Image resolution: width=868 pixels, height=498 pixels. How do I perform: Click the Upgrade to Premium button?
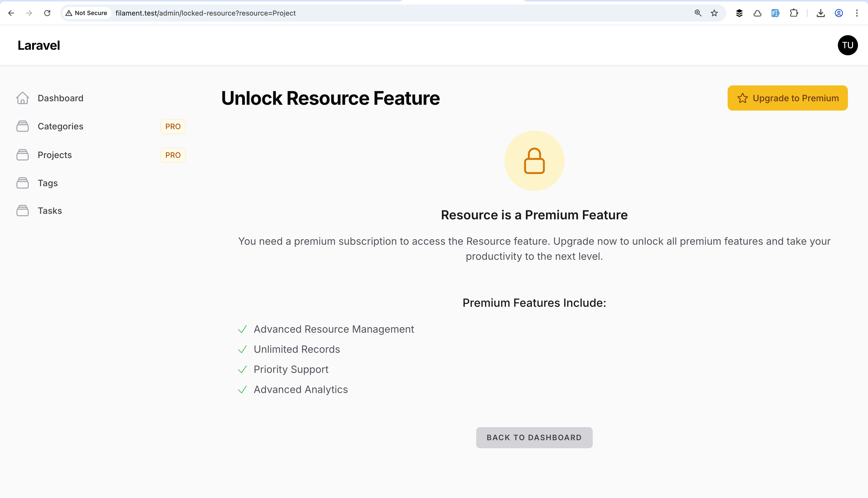pos(787,98)
